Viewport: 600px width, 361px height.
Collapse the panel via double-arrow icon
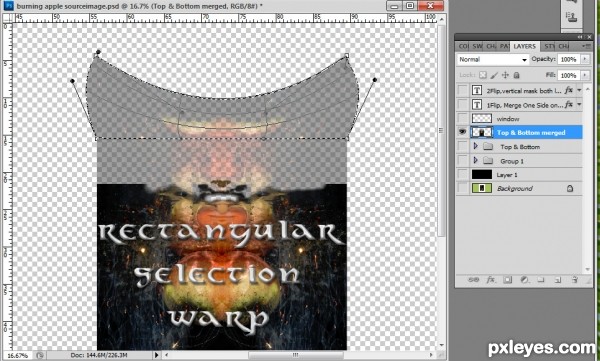(580, 37)
